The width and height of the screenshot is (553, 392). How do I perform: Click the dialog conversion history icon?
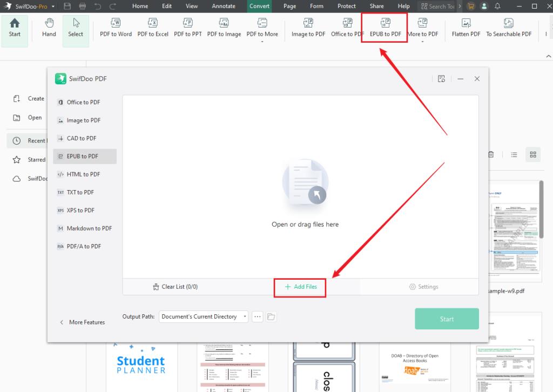[x=441, y=79]
